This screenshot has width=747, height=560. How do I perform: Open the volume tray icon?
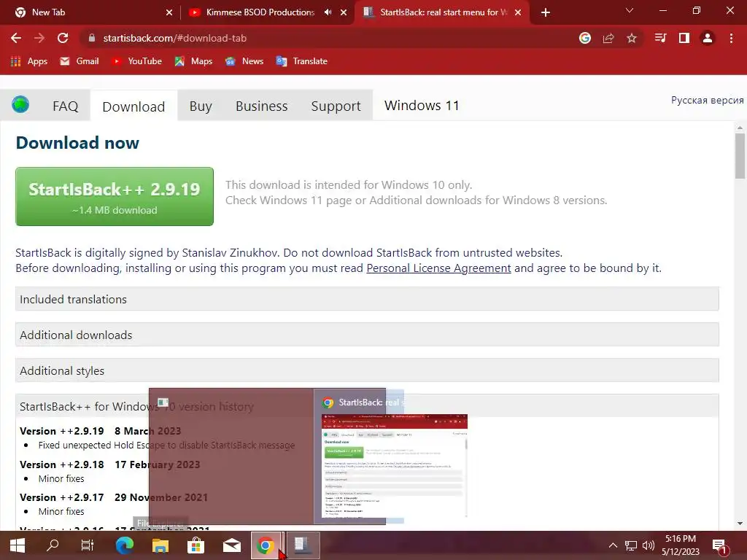pos(648,545)
